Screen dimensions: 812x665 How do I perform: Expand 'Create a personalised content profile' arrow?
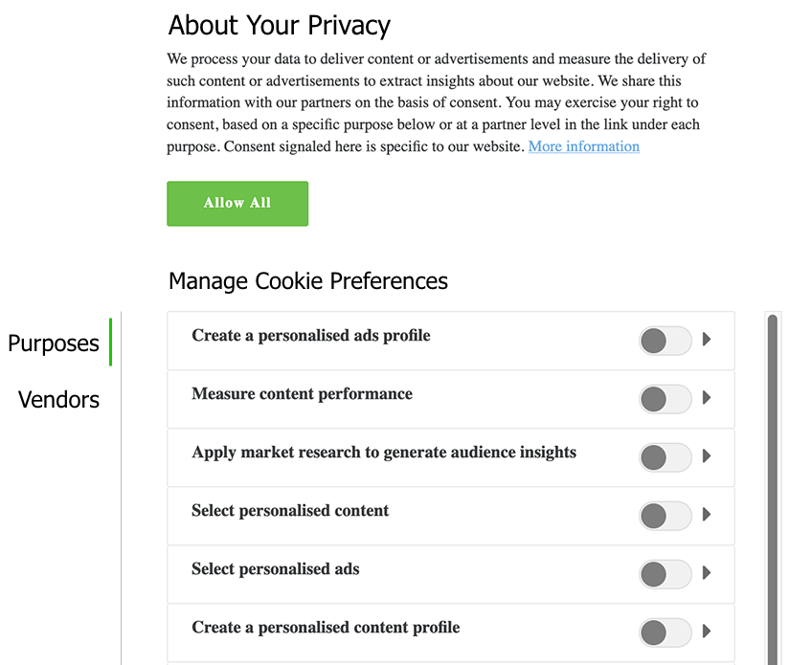(x=707, y=632)
